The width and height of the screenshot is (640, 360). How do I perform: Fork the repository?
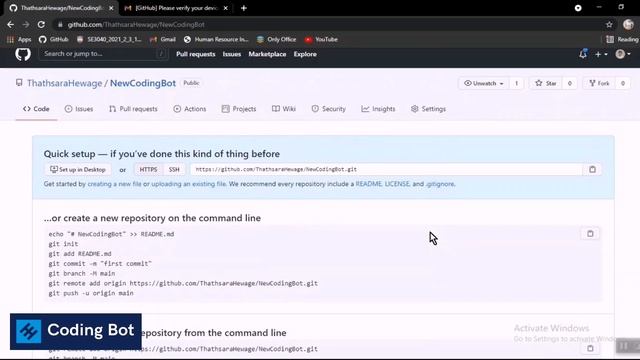[x=599, y=83]
